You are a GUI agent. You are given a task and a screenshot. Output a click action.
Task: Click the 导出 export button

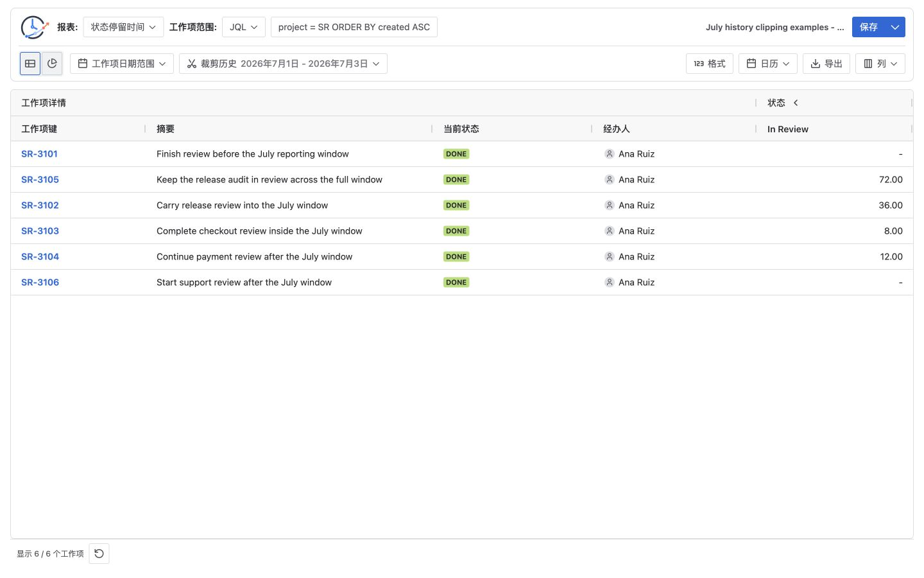[x=826, y=64]
